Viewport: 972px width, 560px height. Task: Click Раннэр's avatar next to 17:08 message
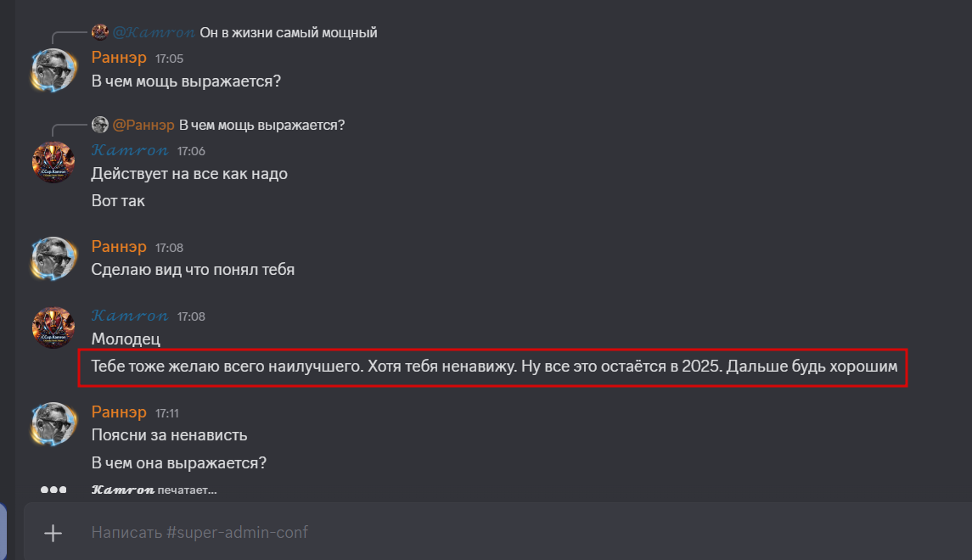(x=54, y=260)
